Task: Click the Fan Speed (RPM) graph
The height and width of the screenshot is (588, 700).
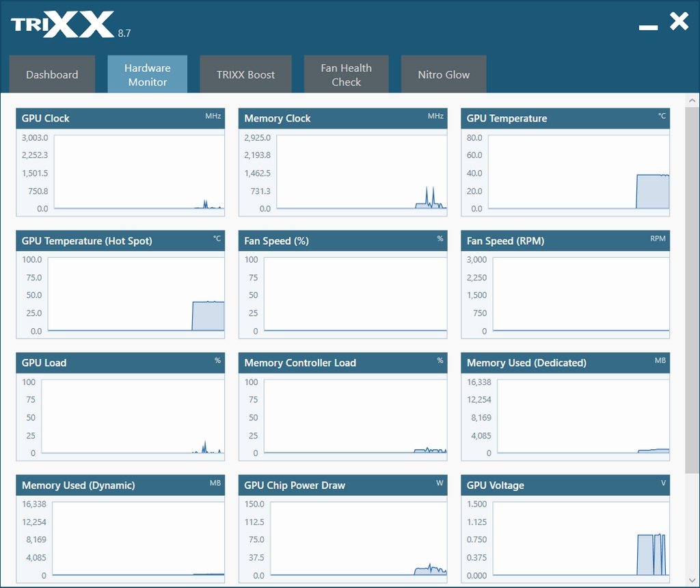Action: pyautogui.click(x=581, y=294)
